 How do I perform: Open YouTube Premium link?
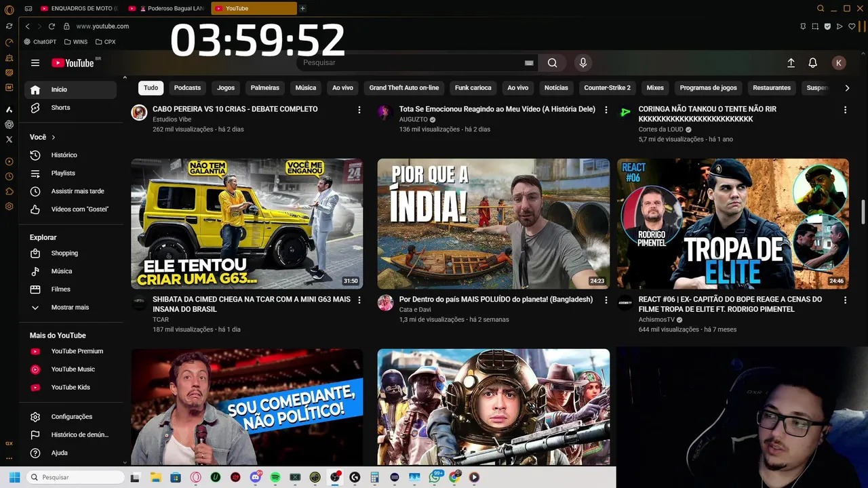71,351
